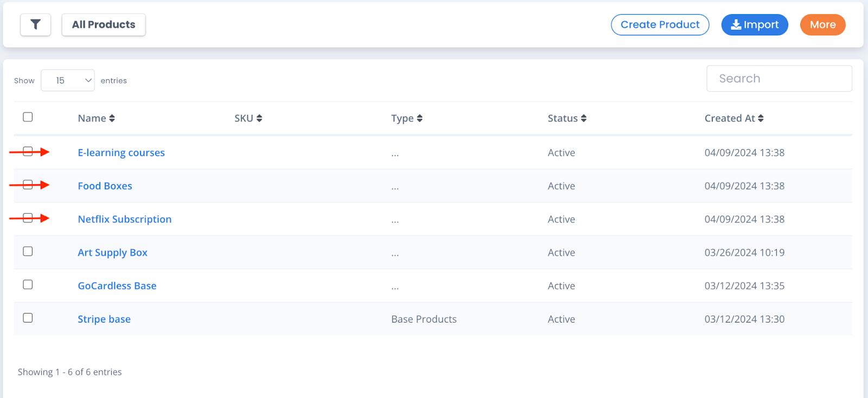Check the E-learning courses row checkbox
868x398 pixels.
click(28, 151)
